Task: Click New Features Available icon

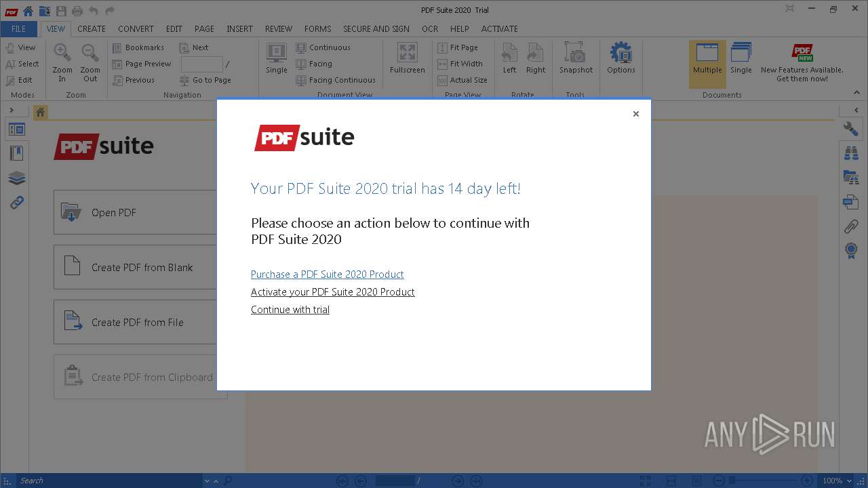Action: click(802, 54)
